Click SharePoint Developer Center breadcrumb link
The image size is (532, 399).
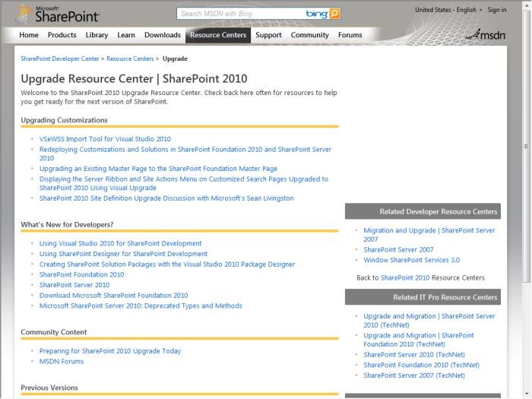60,59
